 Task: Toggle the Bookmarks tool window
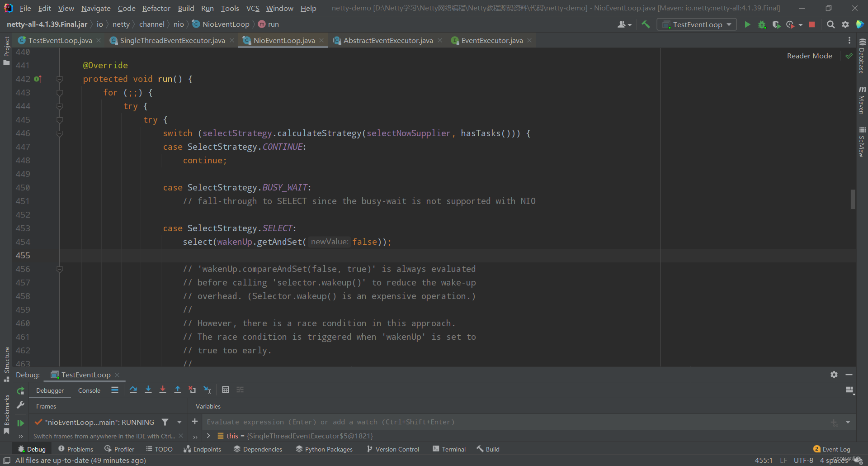6,414
